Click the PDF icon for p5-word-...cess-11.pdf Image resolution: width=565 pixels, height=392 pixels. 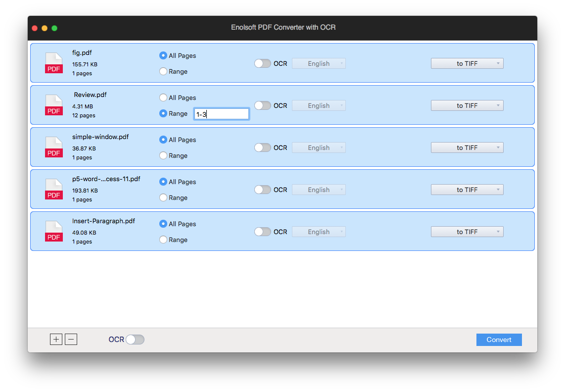[54, 190]
